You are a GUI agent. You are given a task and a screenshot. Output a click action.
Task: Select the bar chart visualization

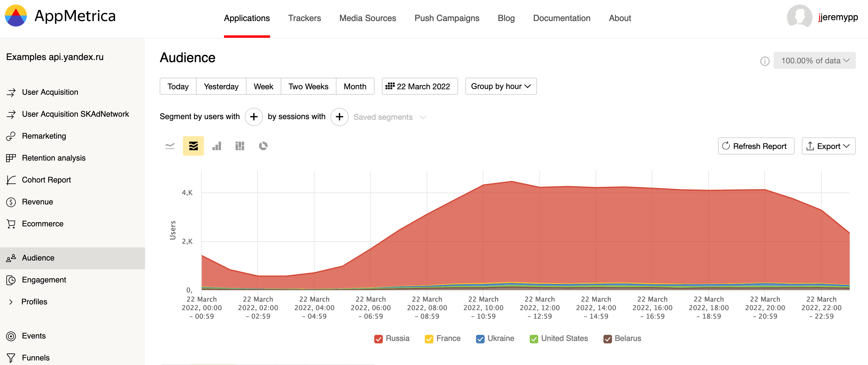(x=217, y=146)
